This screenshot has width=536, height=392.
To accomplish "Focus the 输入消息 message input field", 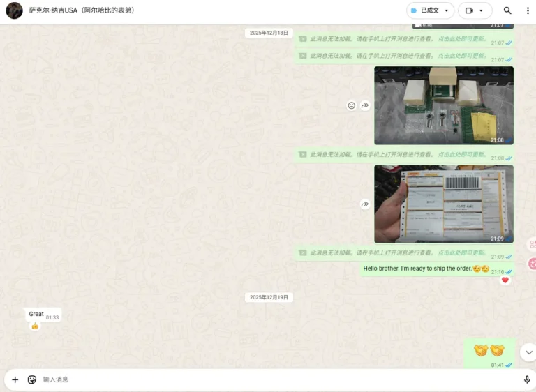I will pos(281,379).
